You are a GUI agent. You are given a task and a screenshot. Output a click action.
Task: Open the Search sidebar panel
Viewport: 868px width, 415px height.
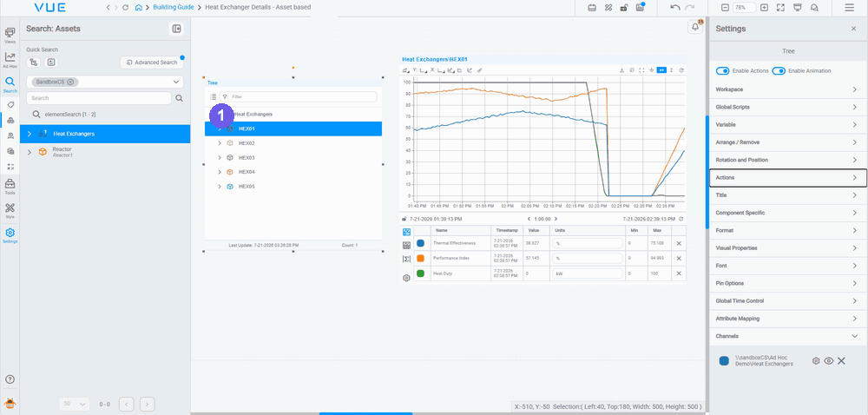10,84
